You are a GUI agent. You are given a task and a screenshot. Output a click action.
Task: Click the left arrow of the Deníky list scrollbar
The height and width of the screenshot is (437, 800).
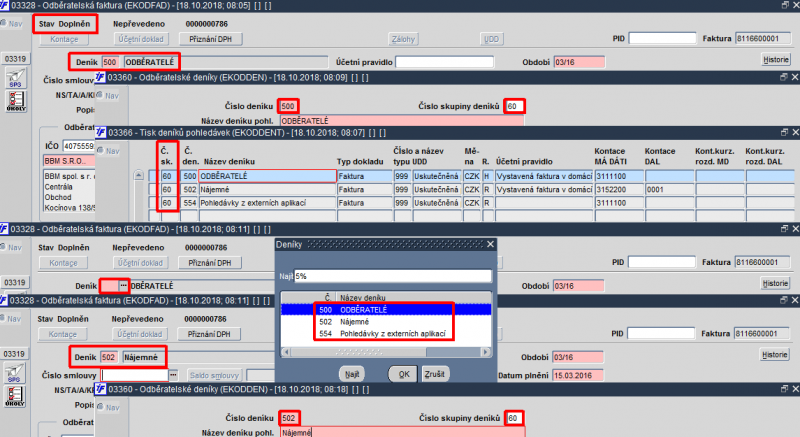[286, 352]
